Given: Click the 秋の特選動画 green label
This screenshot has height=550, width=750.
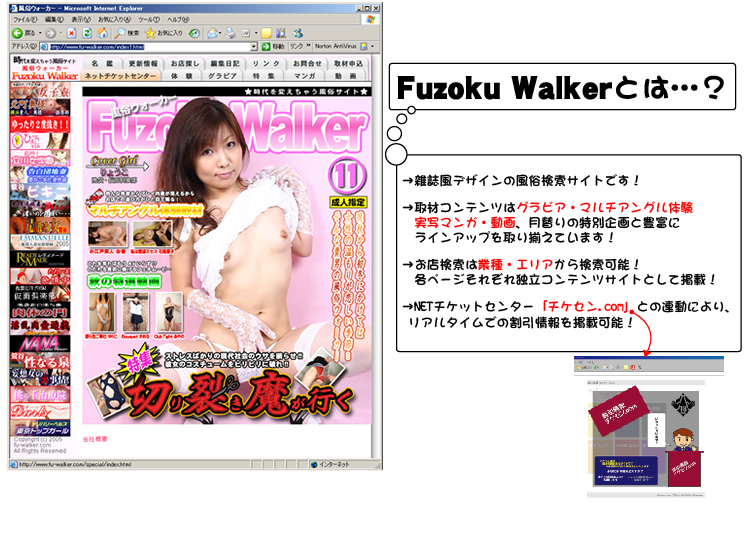Looking at the screenshot, I should pyautogui.click(x=124, y=282).
